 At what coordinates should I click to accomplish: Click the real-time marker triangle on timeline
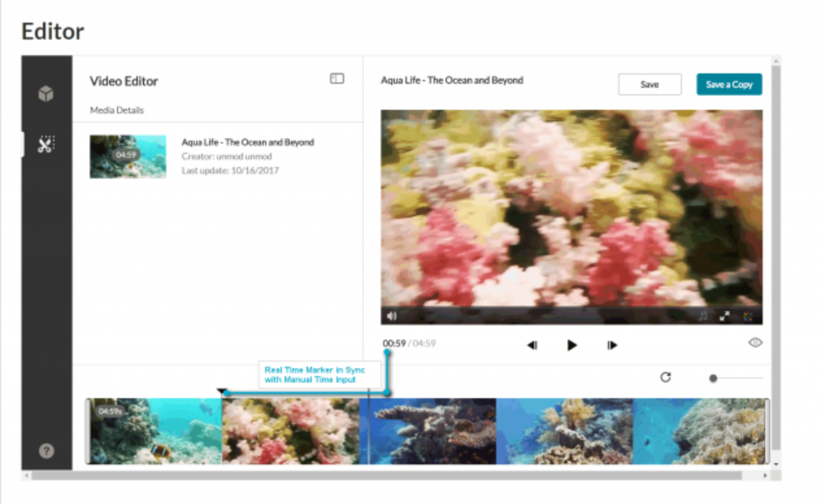(222, 392)
